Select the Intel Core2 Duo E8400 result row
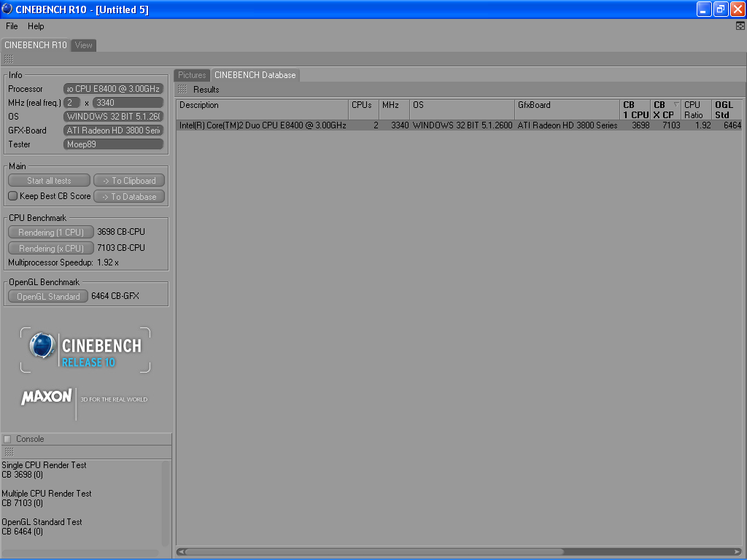 click(460, 125)
